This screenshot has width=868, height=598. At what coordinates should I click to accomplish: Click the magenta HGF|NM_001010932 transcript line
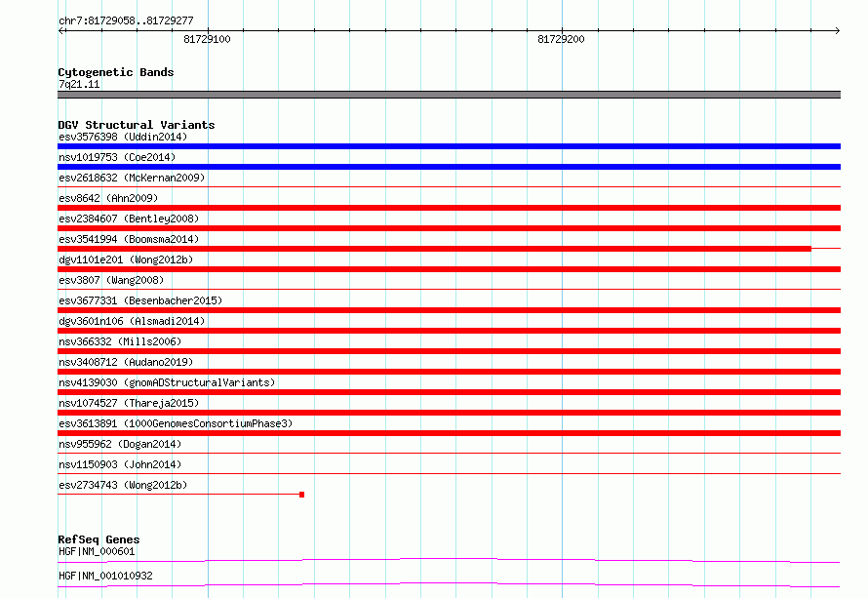click(x=449, y=584)
